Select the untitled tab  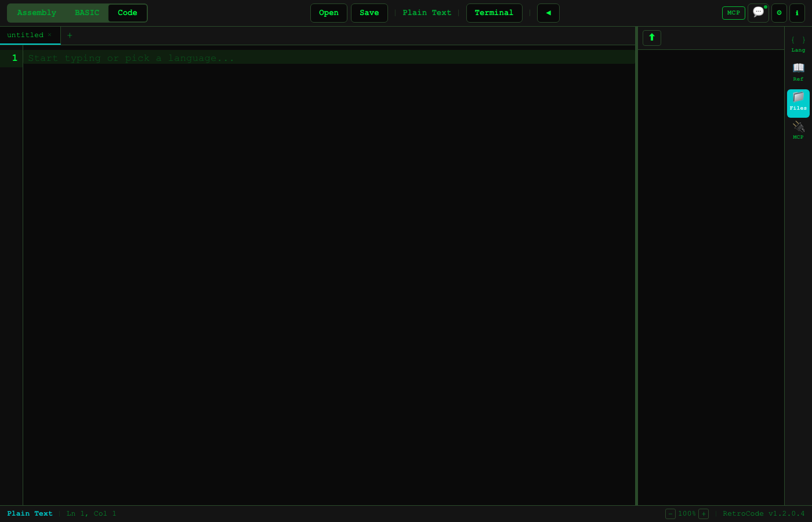coord(26,35)
